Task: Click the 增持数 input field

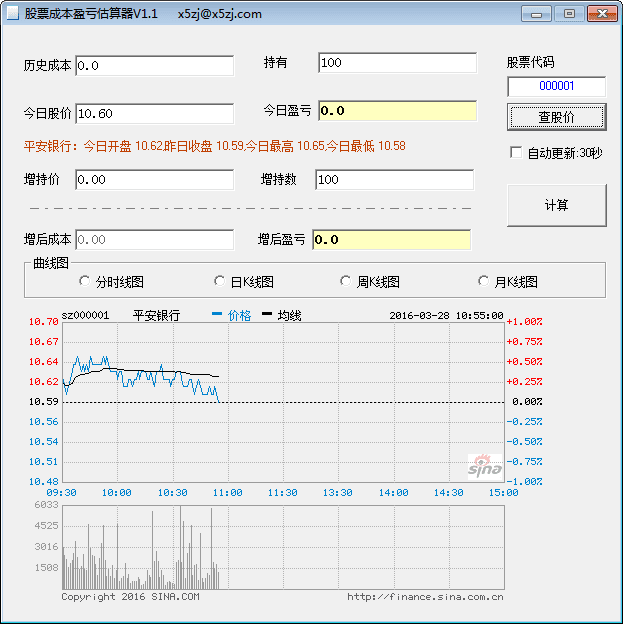Action: (x=393, y=180)
